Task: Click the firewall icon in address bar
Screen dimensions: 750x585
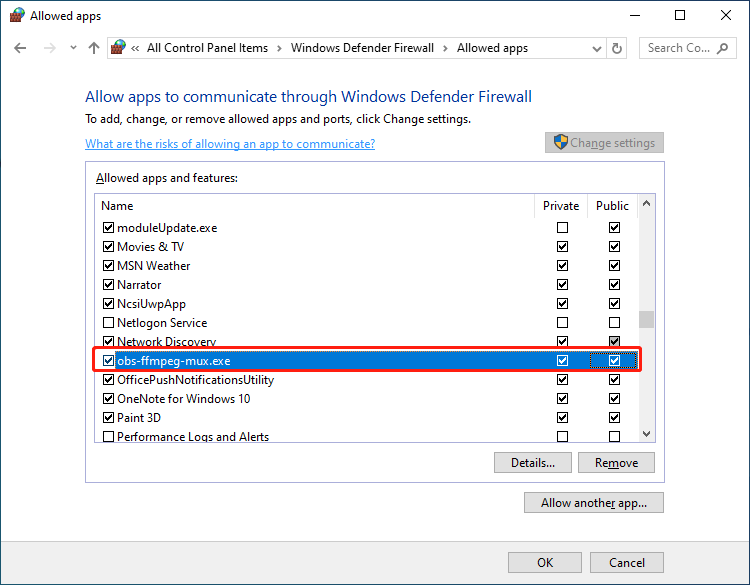Action: tap(118, 47)
